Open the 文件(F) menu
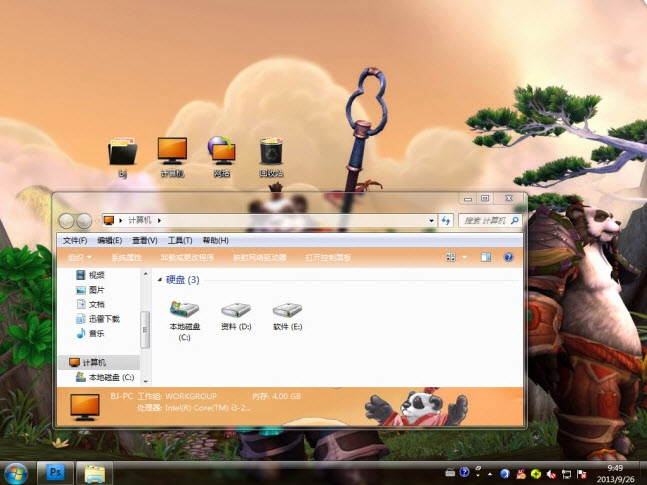Screen dimensions: 647x485 (x=75, y=240)
